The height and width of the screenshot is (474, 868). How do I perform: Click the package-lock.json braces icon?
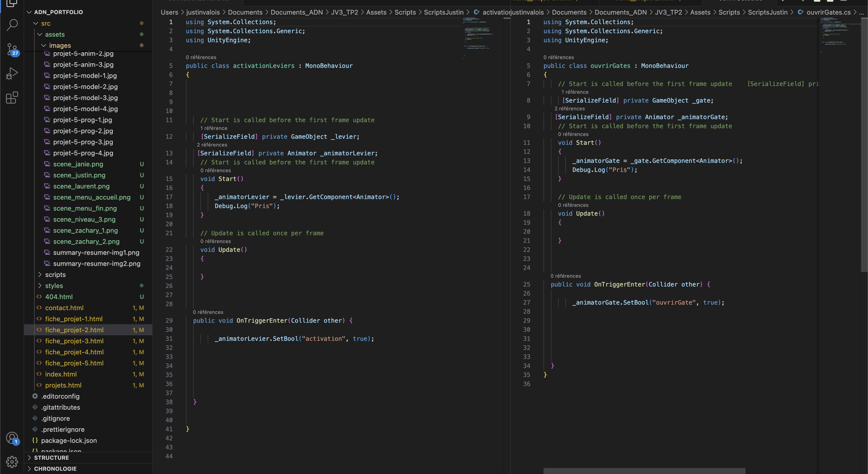pos(35,440)
